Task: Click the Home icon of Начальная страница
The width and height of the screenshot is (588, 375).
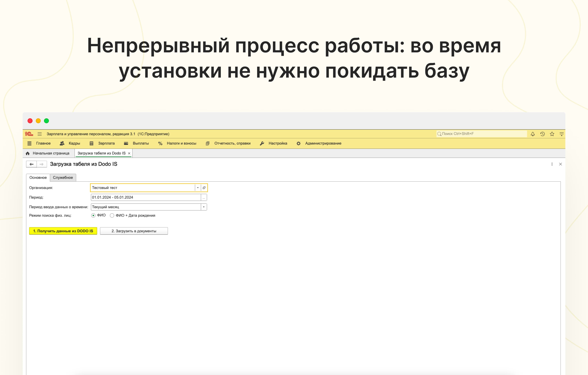Action: point(28,153)
